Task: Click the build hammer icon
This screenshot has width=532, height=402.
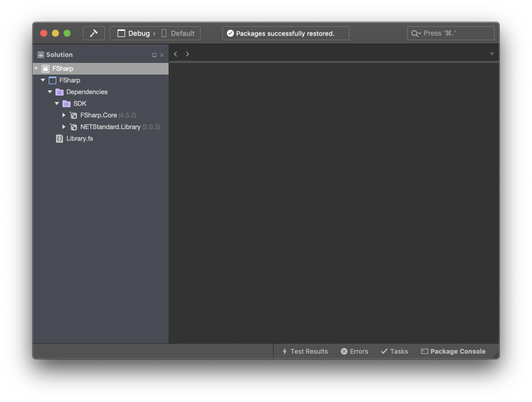Action: pyautogui.click(x=93, y=33)
